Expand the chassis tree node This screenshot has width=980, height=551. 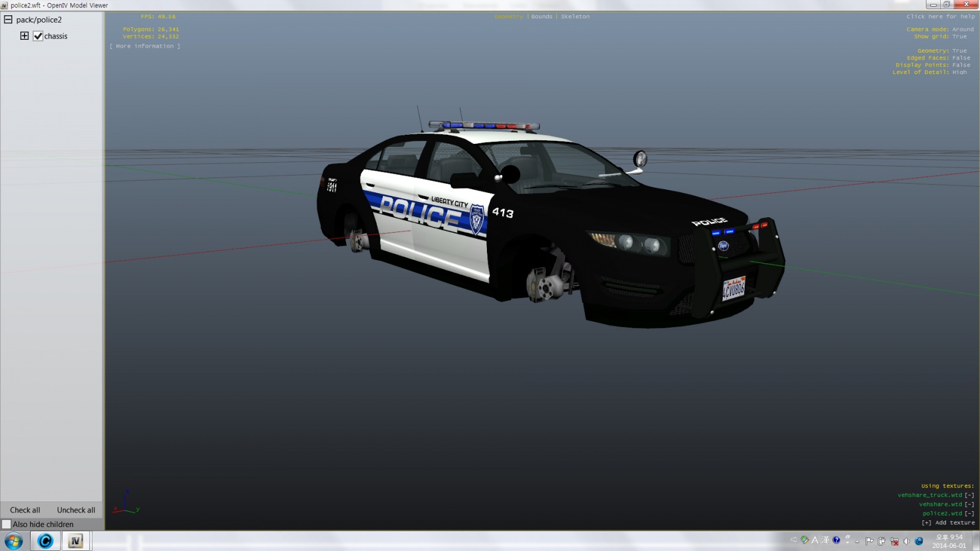24,36
